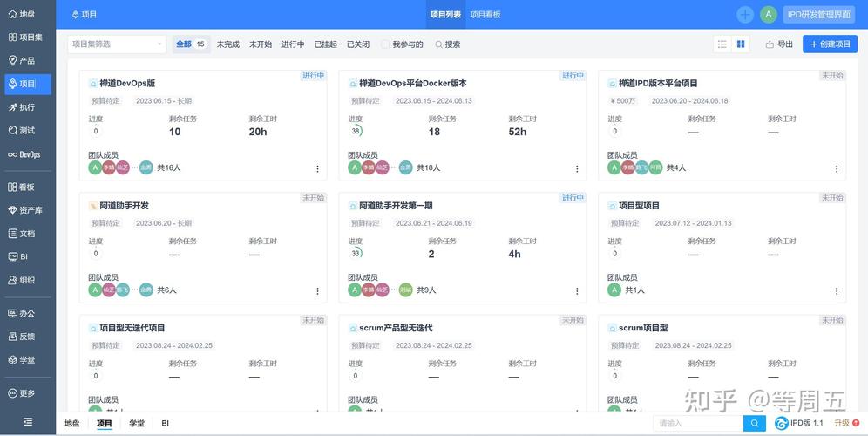The width and height of the screenshot is (868, 436).
Task: Switch to card grid view icon
Action: pyautogui.click(x=741, y=44)
